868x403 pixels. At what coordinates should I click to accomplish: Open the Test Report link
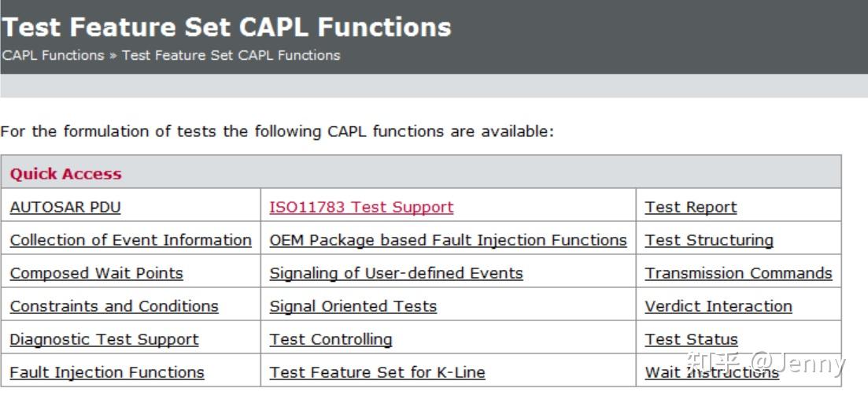(691, 207)
